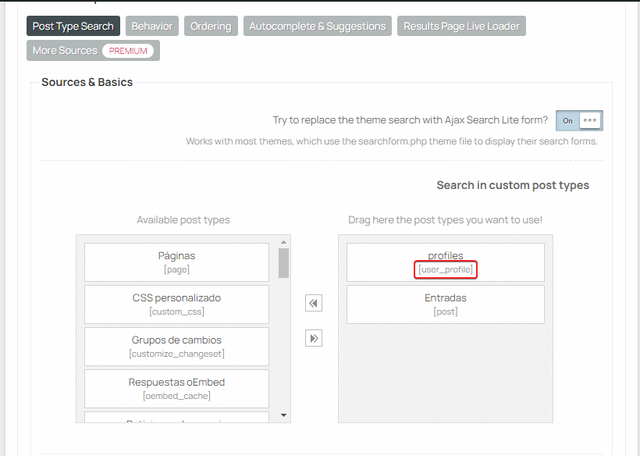Select the profiles post type item

click(445, 262)
